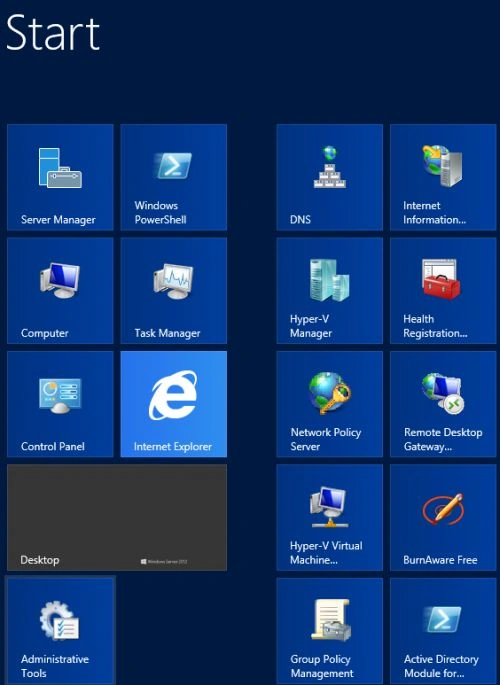This screenshot has height=685, width=500.
Task: Switch to the Desktop tile
Action: click(117, 517)
